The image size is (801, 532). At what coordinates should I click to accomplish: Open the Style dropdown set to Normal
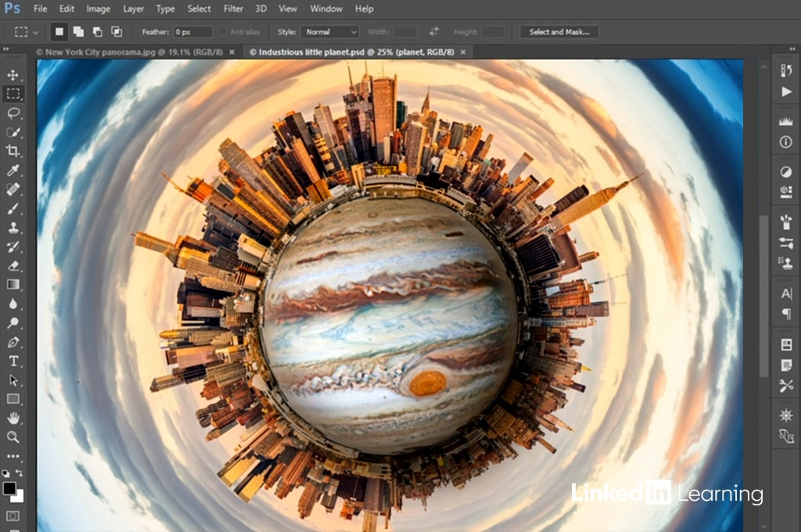point(329,32)
